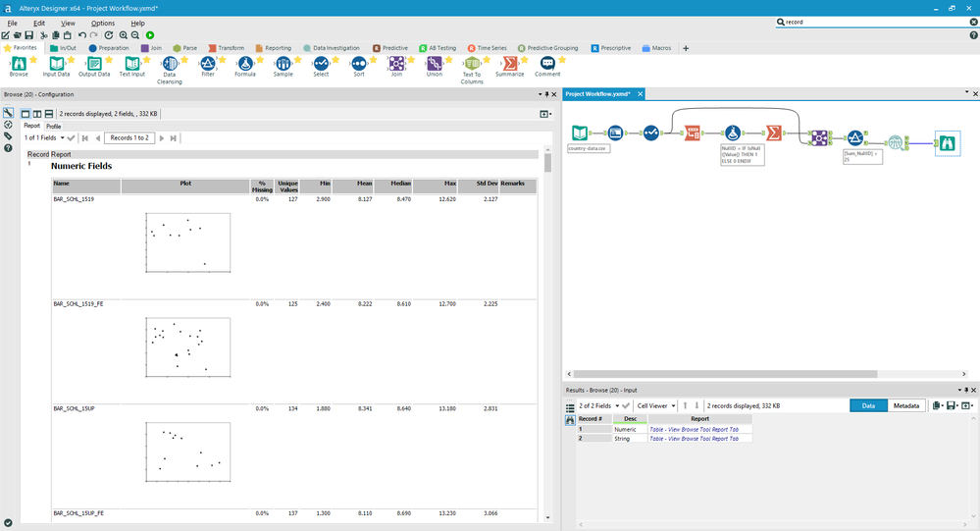Click the Save workflow icon

tap(28, 35)
